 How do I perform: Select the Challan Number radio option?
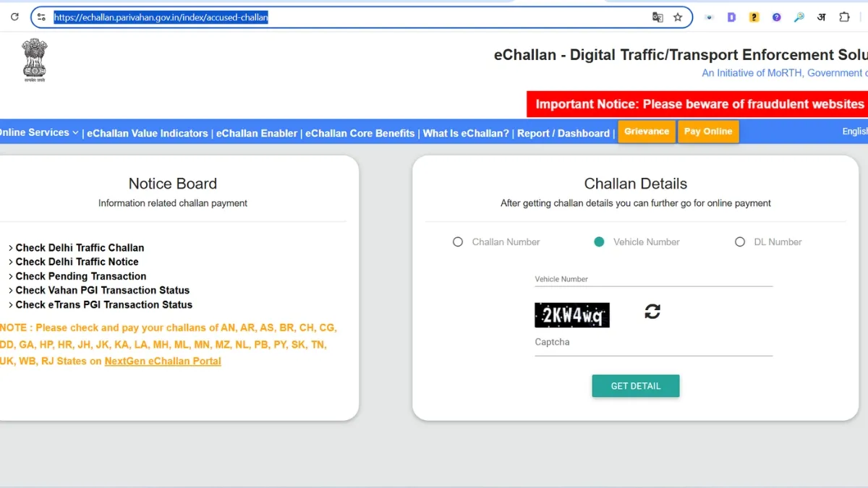click(x=458, y=242)
